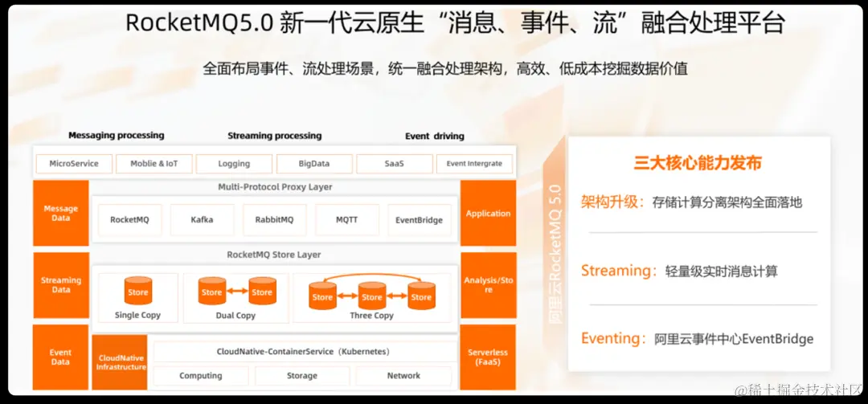
Task: Click the Streaming processing heading
Action: tap(275, 136)
